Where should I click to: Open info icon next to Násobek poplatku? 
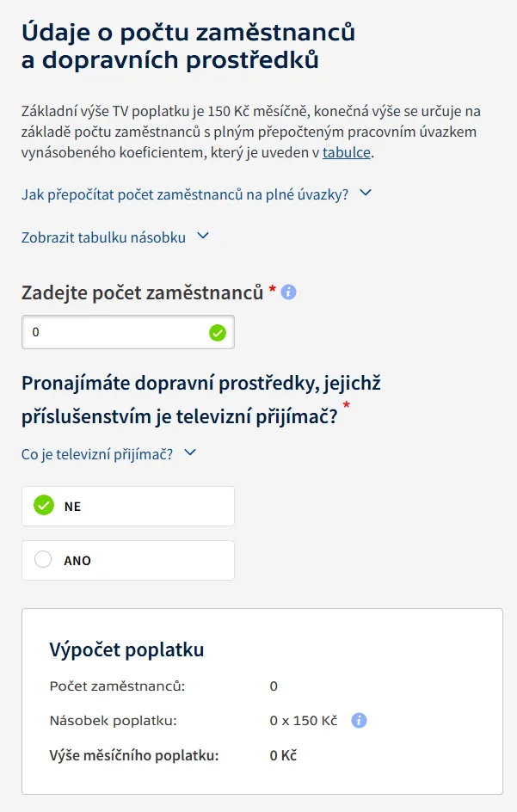click(x=359, y=720)
